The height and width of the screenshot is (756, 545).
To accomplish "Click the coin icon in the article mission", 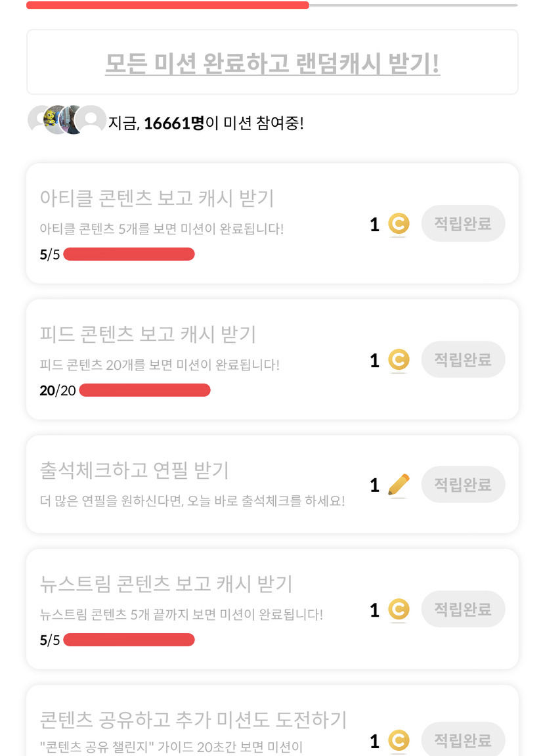I will coord(398,224).
